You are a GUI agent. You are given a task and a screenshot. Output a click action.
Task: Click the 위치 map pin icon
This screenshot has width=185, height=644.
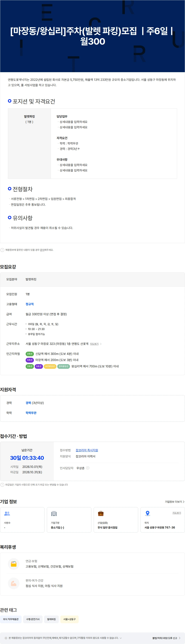[147, 514]
